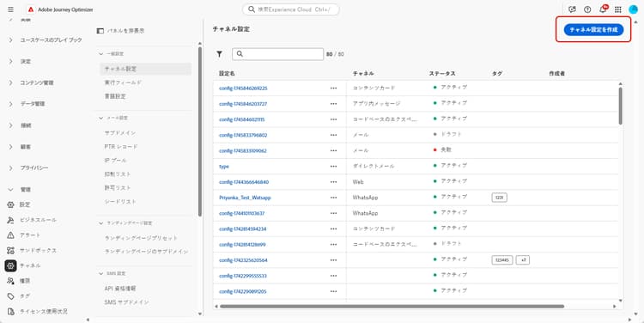Click the +7 tags overflow badge
644x323 pixels.
(x=523, y=260)
